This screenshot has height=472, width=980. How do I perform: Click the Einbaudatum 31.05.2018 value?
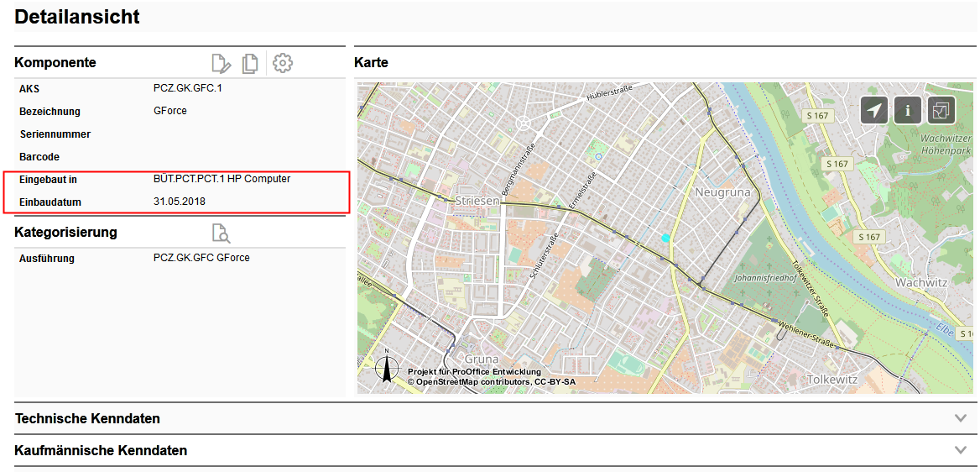(180, 202)
